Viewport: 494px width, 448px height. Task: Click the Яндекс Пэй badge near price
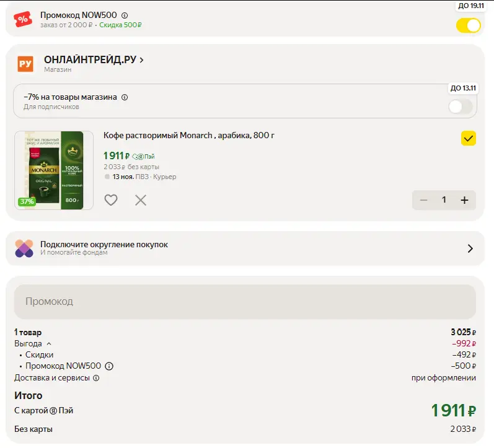(x=143, y=156)
